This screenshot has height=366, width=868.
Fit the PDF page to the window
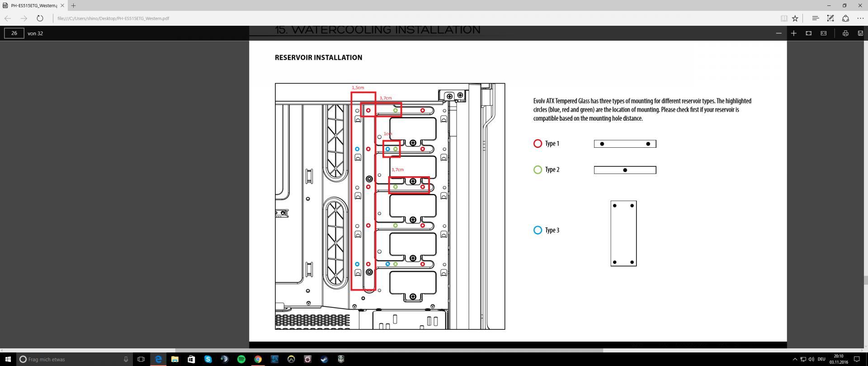[808, 33]
